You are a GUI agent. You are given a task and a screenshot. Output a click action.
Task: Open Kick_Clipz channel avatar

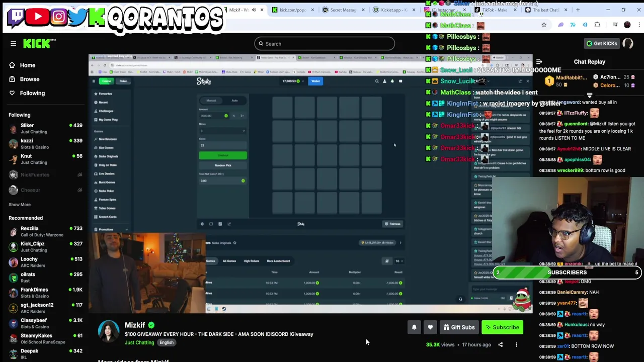tap(13, 247)
